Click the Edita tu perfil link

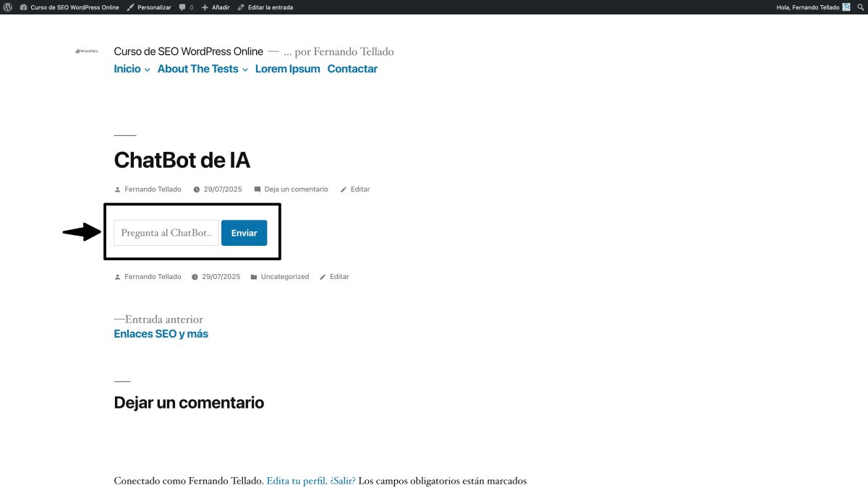[295, 480]
